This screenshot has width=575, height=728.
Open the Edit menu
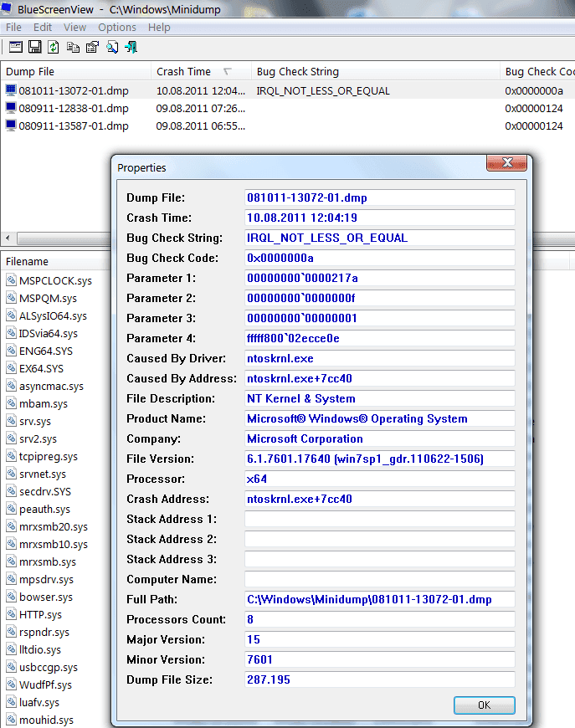coord(42,28)
